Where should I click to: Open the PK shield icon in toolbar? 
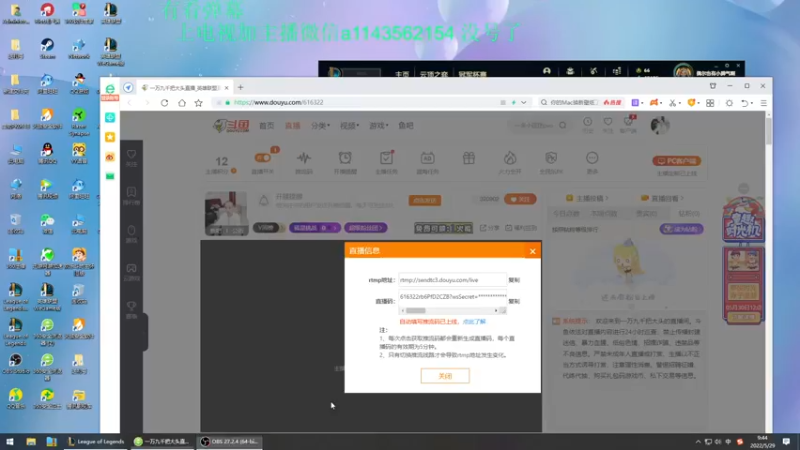point(551,158)
